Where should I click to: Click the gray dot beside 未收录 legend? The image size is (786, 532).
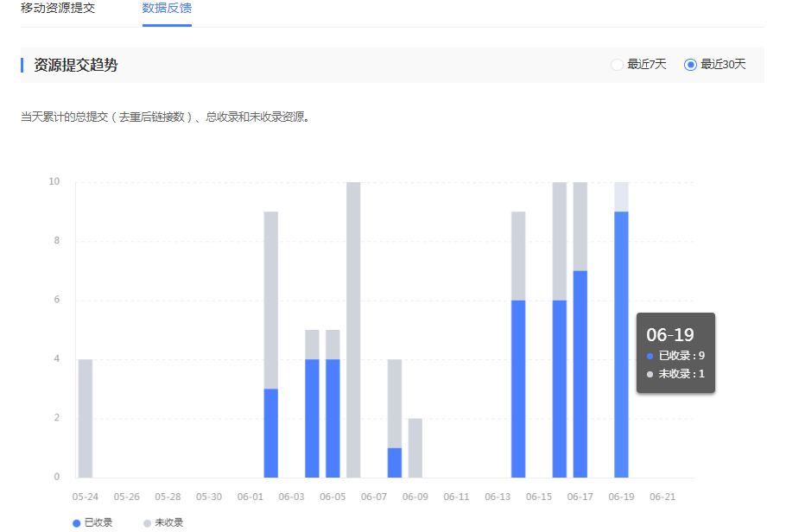point(145,522)
